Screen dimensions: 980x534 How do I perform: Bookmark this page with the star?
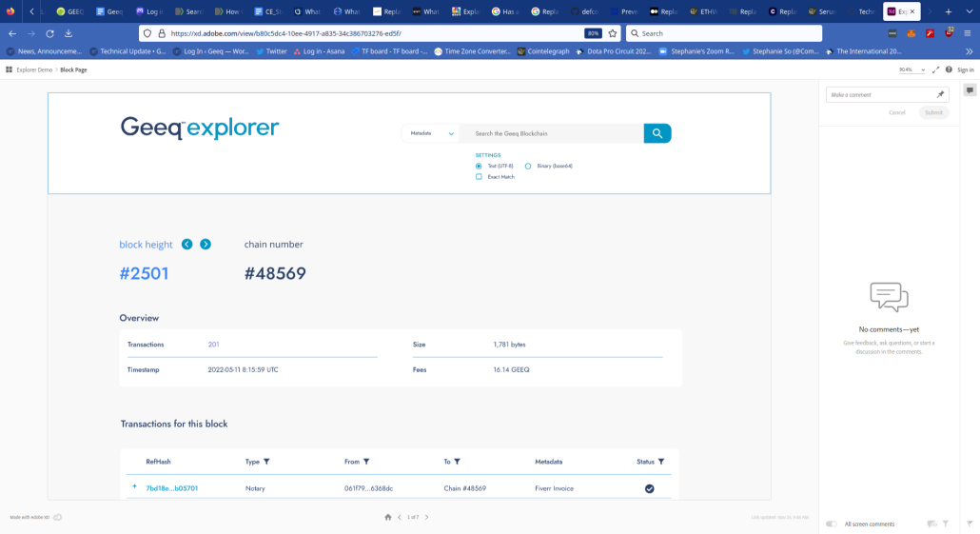(613, 33)
